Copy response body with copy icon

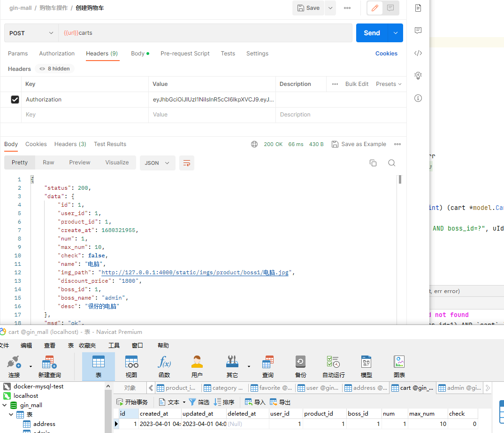(x=373, y=163)
